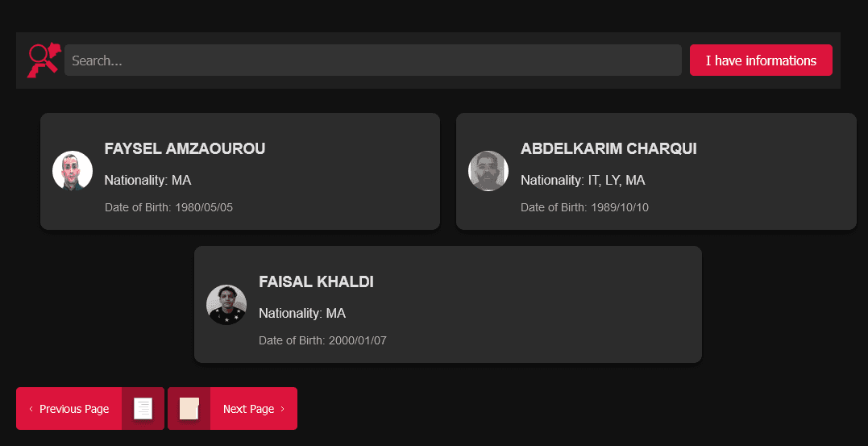The height and width of the screenshot is (446, 868).
Task: Click the folded page icon beside Next Page
Action: pos(189,409)
